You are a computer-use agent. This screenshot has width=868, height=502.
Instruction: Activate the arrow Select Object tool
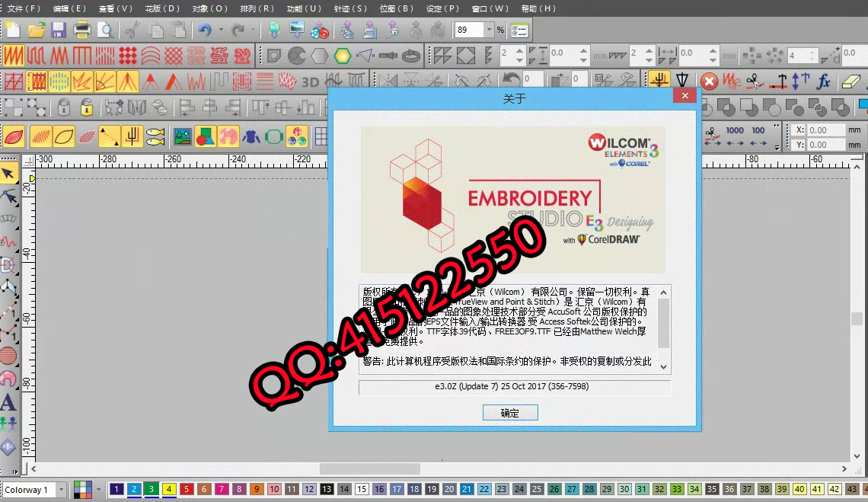[8, 174]
